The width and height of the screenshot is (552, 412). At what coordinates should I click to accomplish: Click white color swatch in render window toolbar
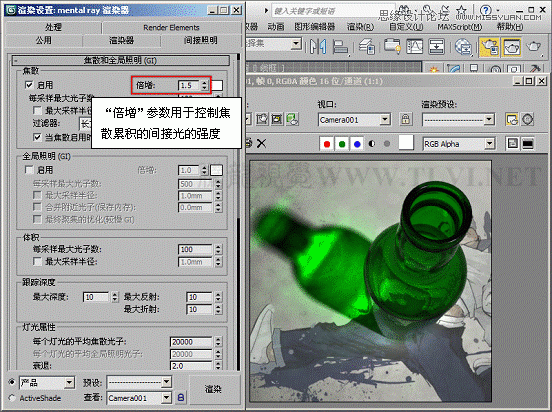tap(406, 143)
